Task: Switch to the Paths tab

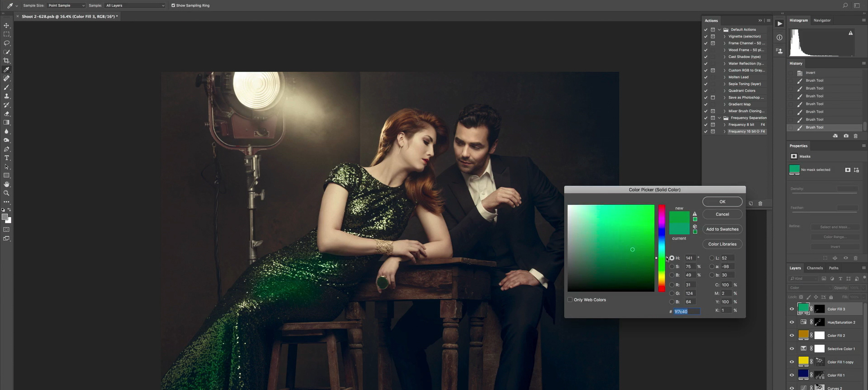Action: [834, 268]
